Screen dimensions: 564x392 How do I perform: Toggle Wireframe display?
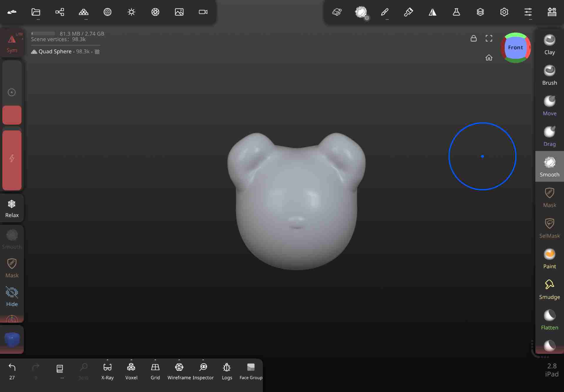(179, 371)
